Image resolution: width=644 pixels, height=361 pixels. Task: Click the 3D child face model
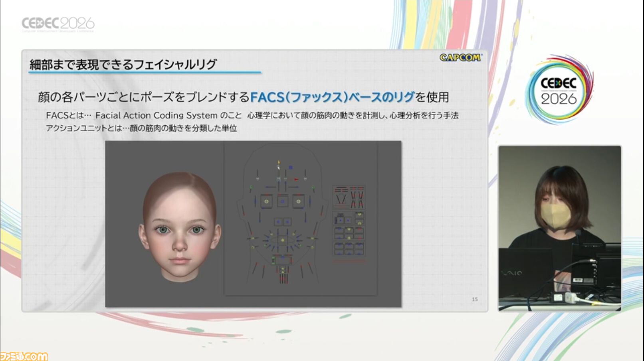tap(180, 227)
